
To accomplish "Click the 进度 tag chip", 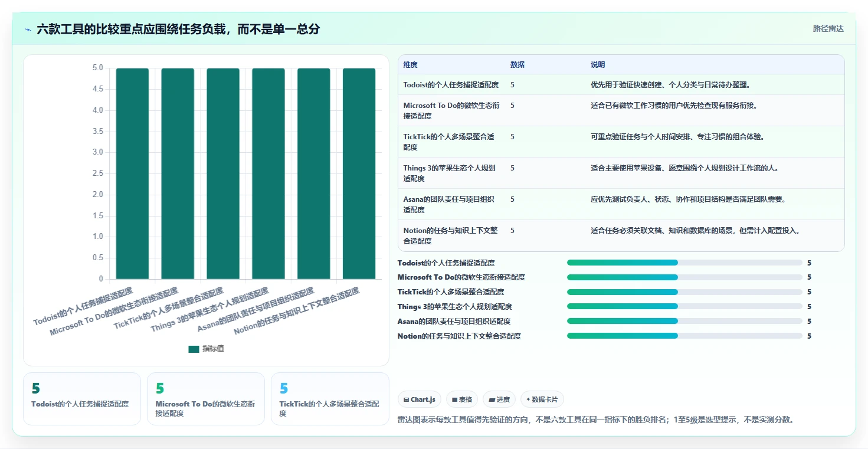I will click(x=499, y=399).
